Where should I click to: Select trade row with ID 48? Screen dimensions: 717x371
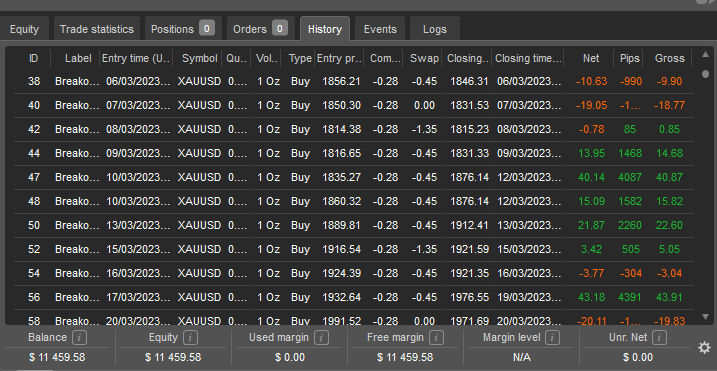pyautogui.click(x=354, y=201)
